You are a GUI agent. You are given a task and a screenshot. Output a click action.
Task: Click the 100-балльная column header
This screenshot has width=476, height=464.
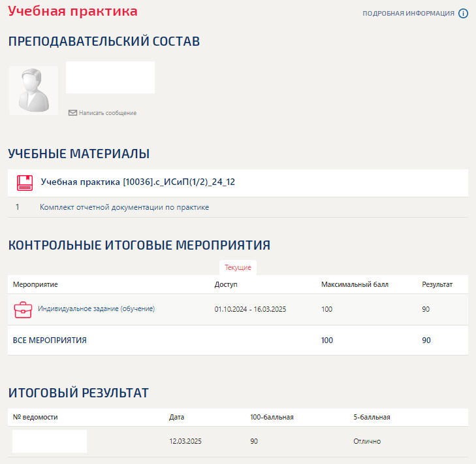point(272,417)
